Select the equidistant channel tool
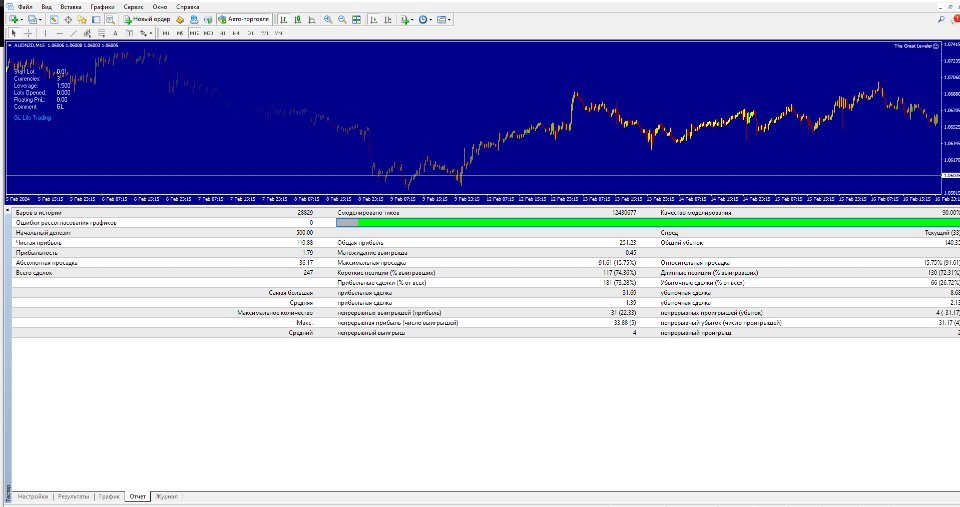The image size is (960, 507). [x=87, y=33]
